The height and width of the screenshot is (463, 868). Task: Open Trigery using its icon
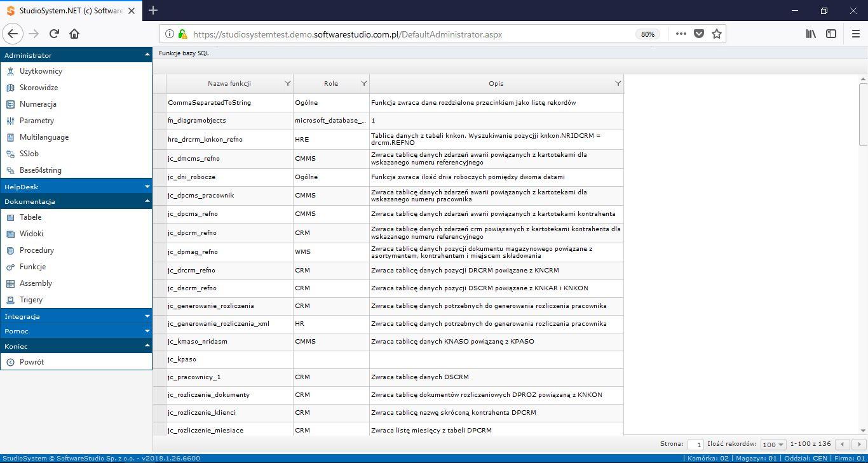(10, 300)
